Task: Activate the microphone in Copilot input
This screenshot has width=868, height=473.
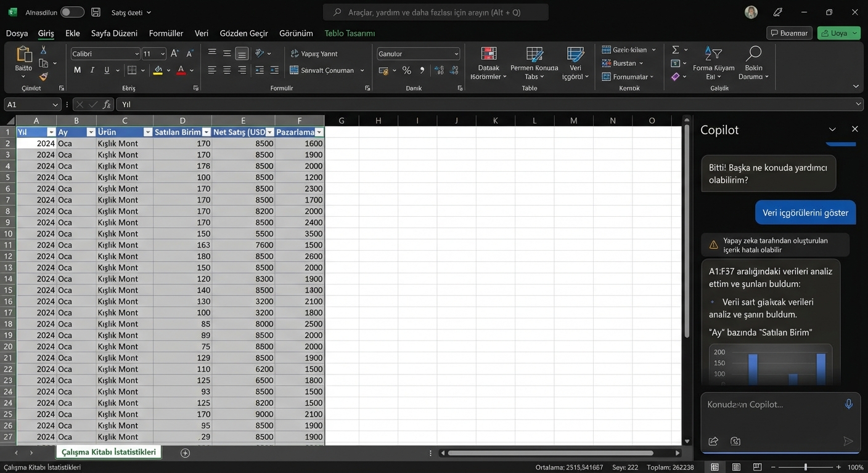Action: click(849, 403)
